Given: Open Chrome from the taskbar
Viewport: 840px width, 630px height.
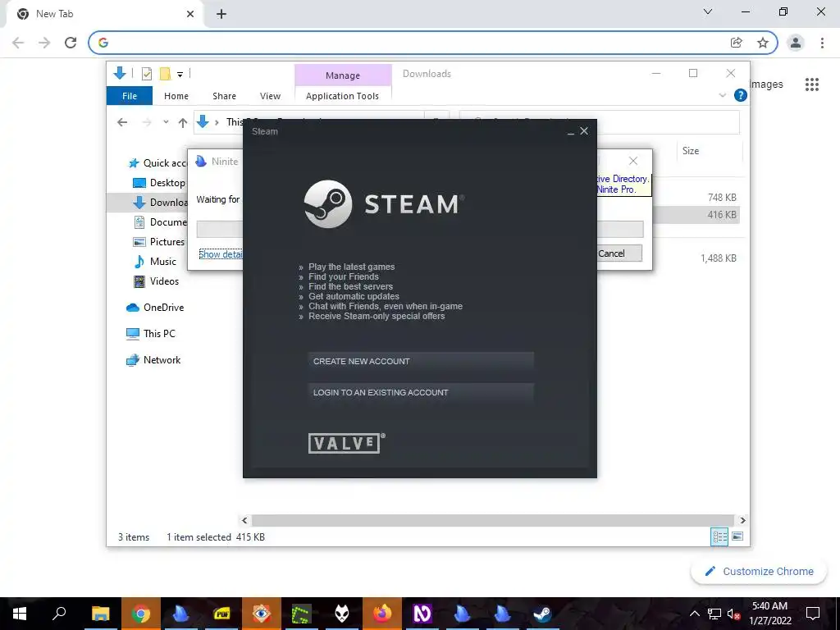Looking at the screenshot, I should pyautogui.click(x=141, y=614).
